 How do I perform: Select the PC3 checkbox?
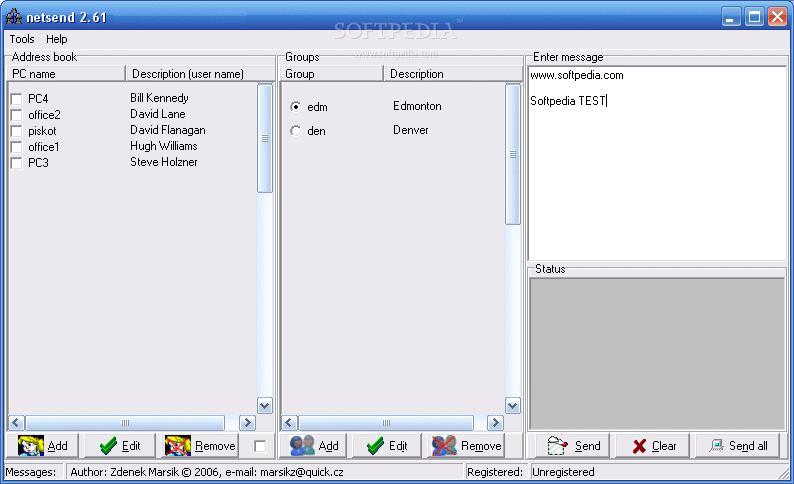click(16, 163)
